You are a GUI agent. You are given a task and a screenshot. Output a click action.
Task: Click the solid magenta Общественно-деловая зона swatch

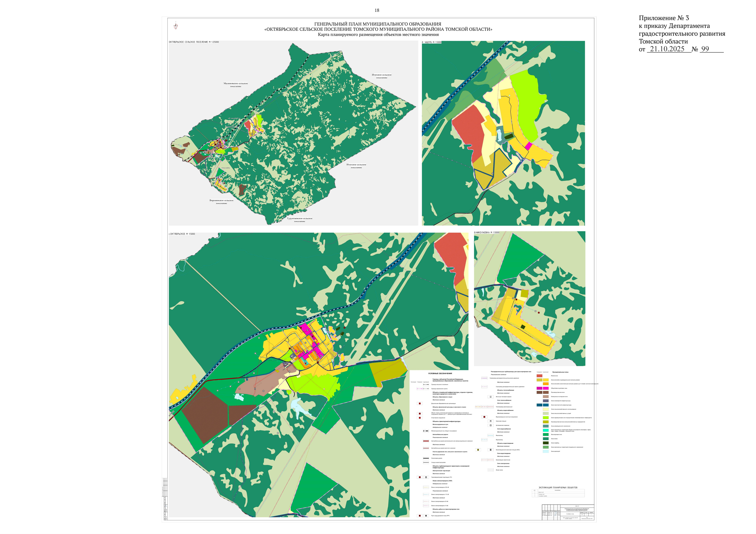click(546, 388)
